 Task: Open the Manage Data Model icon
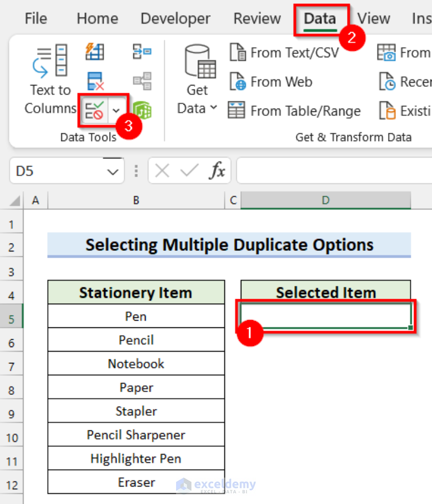[x=141, y=110]
